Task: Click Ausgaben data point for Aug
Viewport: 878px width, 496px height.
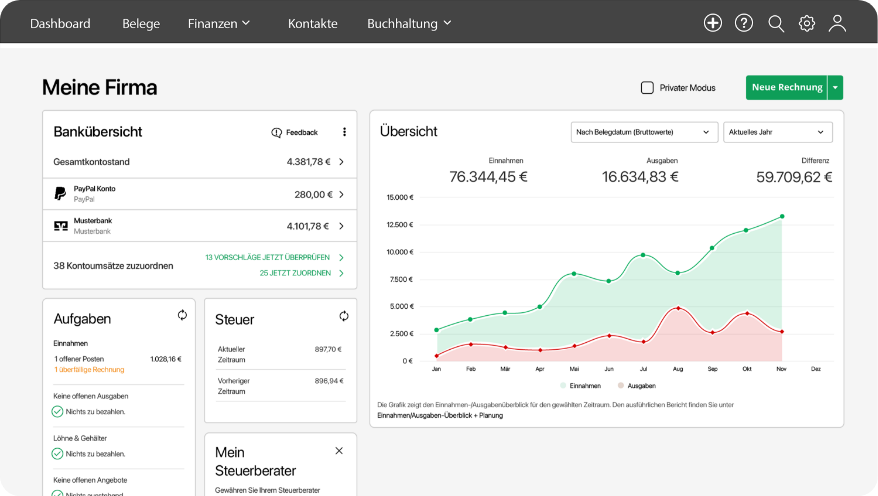Action: click(x=678, y=308)
